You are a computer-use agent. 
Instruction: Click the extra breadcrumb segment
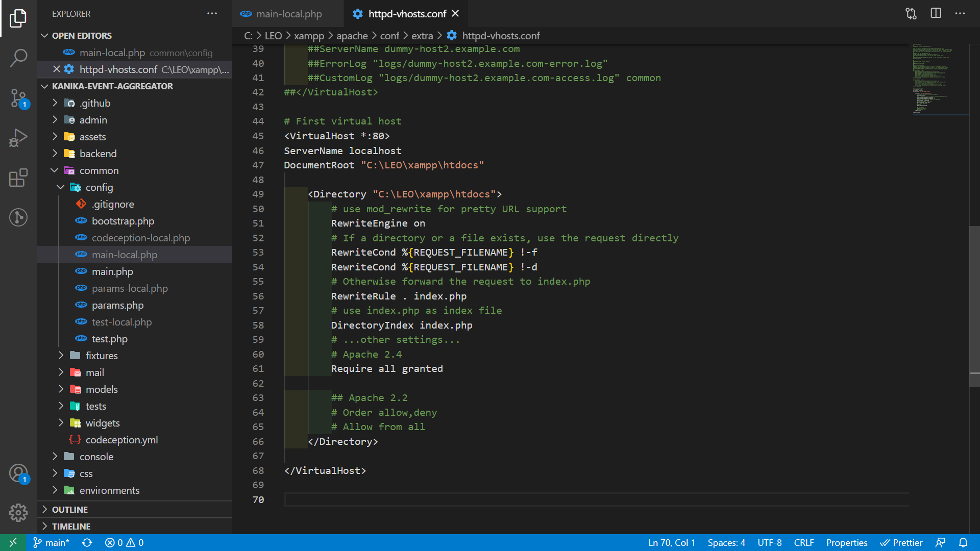tap(422, 36)
